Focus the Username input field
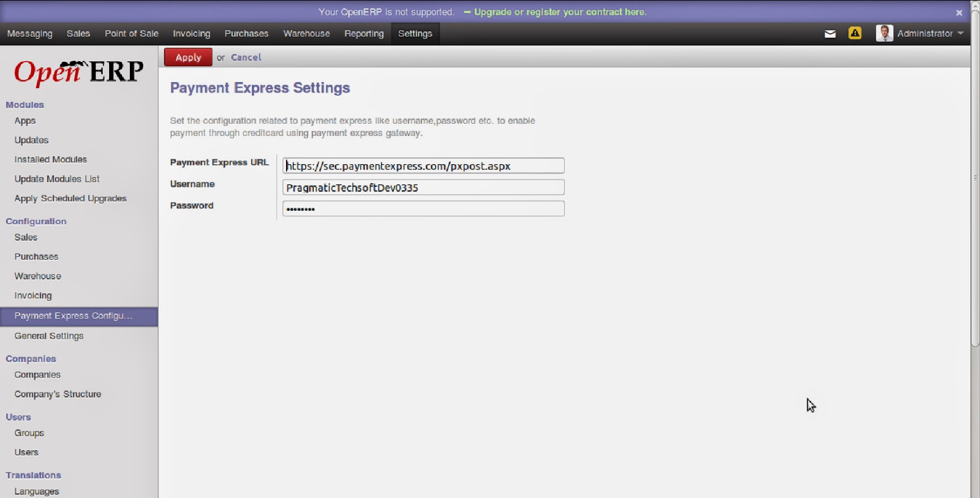This screenshot has height=498, width=980. point(423,187)
